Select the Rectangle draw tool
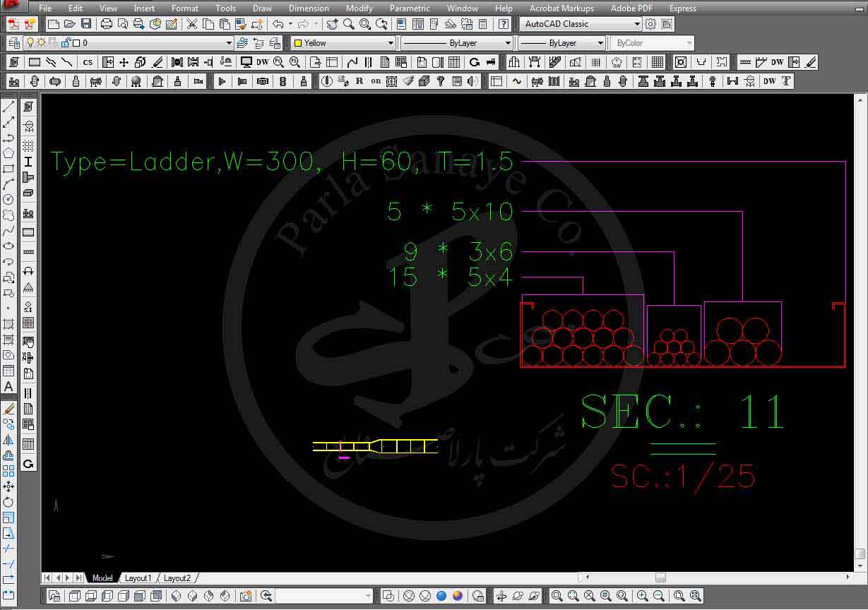Image resolution: width=868 pixels, height=610 pixels. (8, 169)
